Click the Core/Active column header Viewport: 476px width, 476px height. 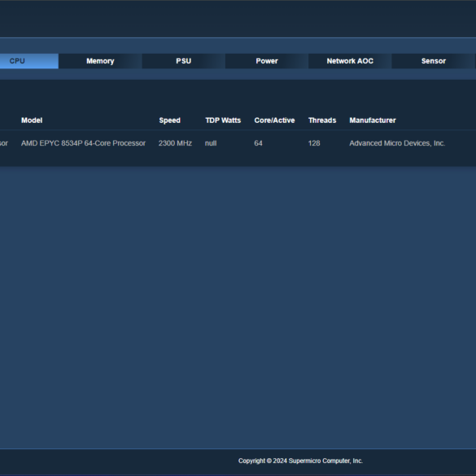tap(274, 120)
